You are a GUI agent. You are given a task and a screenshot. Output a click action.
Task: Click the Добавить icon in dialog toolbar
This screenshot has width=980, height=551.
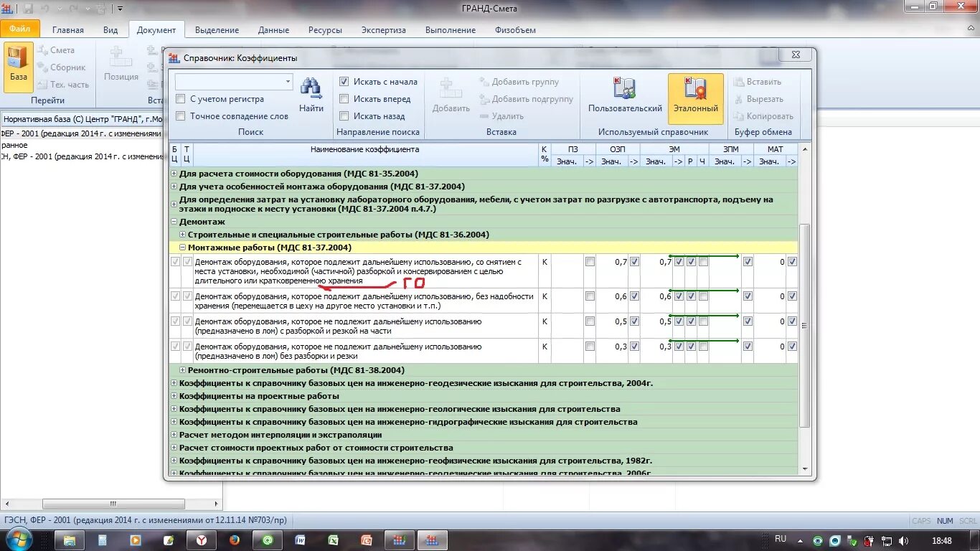(451, 88)
